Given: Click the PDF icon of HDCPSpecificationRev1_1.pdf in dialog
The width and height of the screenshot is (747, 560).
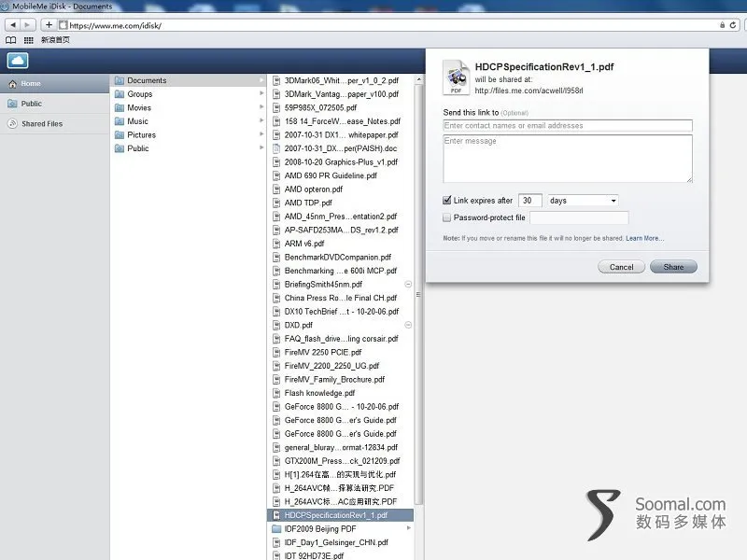Looking at the screenshot, I should 456,77.
